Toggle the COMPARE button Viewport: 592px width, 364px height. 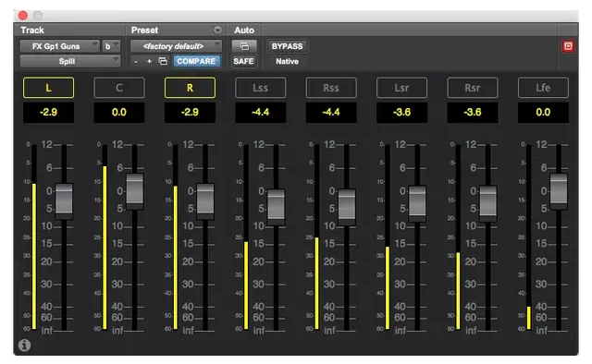(196, 61)
